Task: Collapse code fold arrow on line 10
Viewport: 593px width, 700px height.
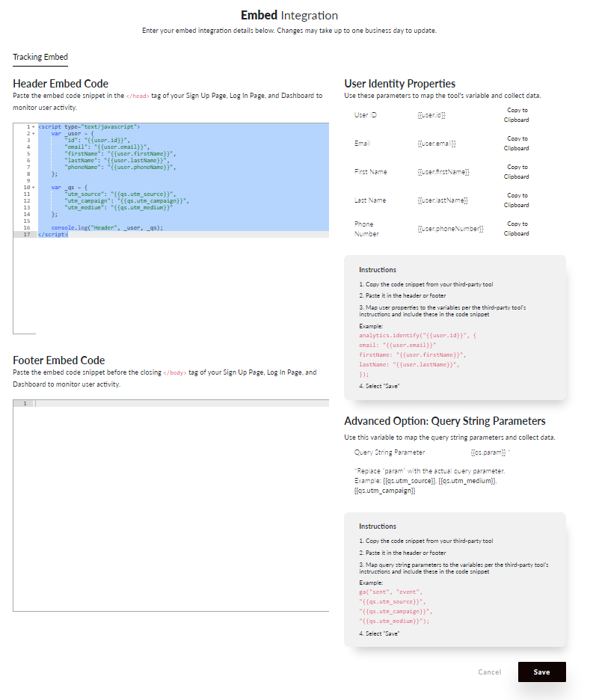Action: (x=33, y=188)
